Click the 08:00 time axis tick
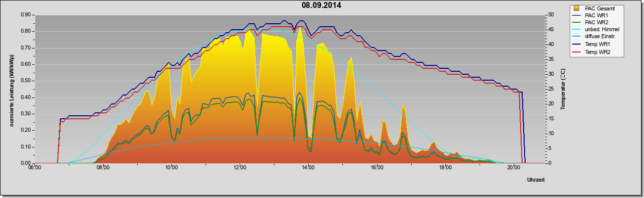The image size is (644, 198). (103, 168)
